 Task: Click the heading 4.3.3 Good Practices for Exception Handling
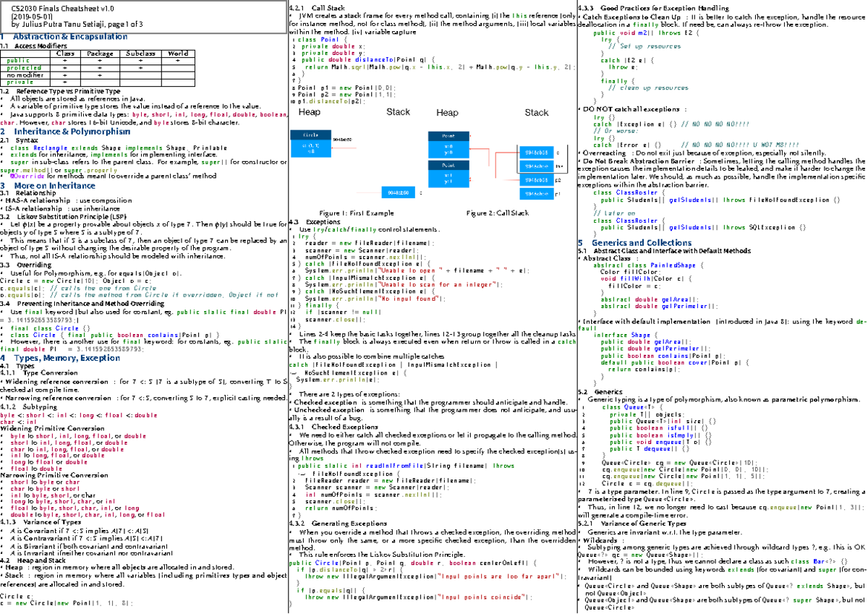pyautogui.click(x=655, y=7)
